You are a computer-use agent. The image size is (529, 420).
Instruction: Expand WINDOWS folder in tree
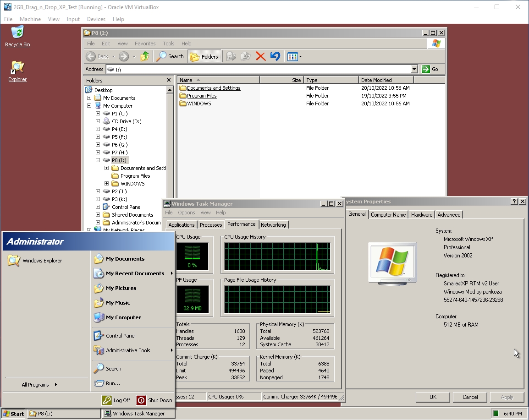(x=107, y=183)
